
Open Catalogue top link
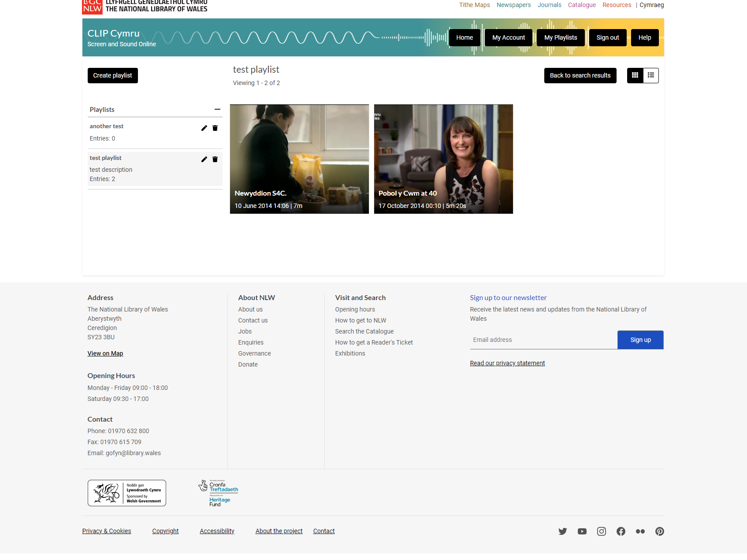pos(582,5)
